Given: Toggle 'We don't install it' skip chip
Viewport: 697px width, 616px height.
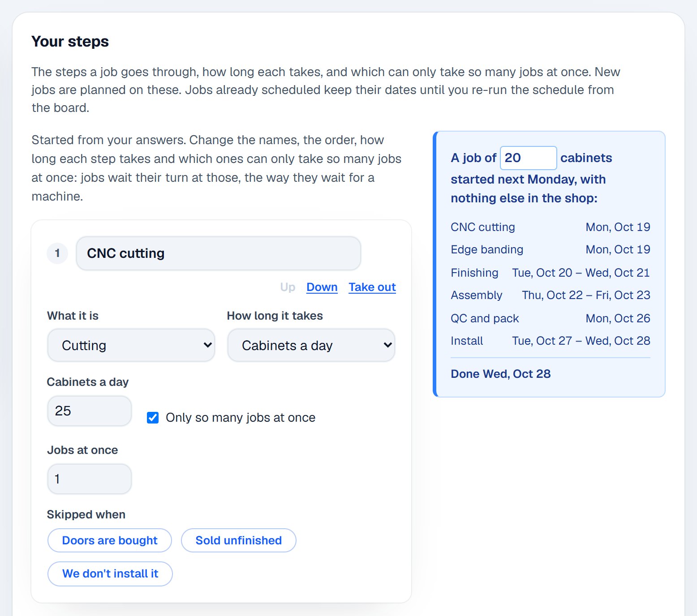Looking at the screenshot, I should pos(110,574).
